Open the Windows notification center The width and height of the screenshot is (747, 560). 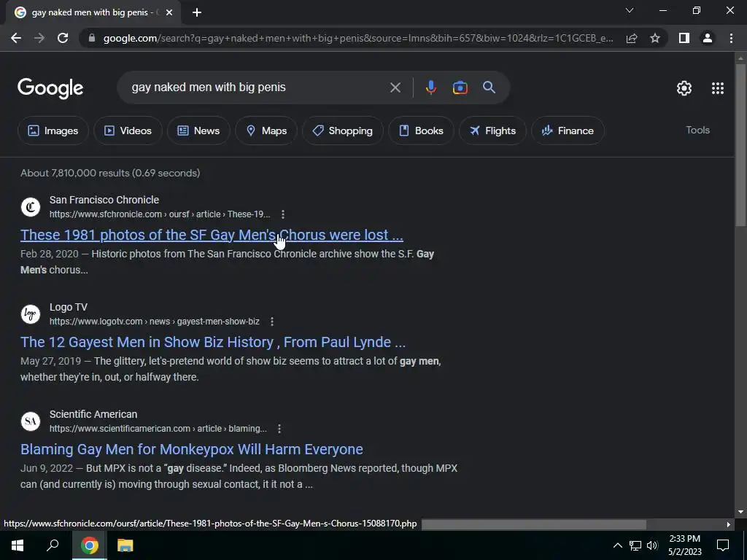[723, 545]
